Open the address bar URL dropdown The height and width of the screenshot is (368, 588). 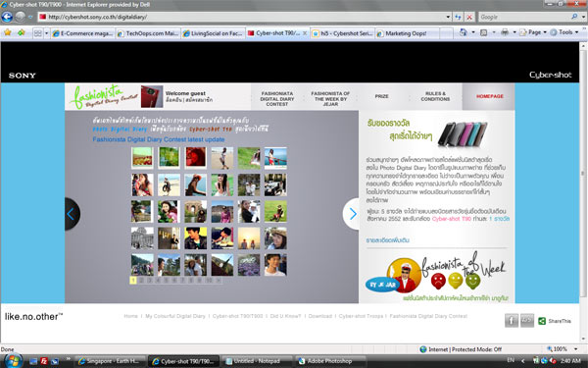pyautogui.click(x=448, y=17)
